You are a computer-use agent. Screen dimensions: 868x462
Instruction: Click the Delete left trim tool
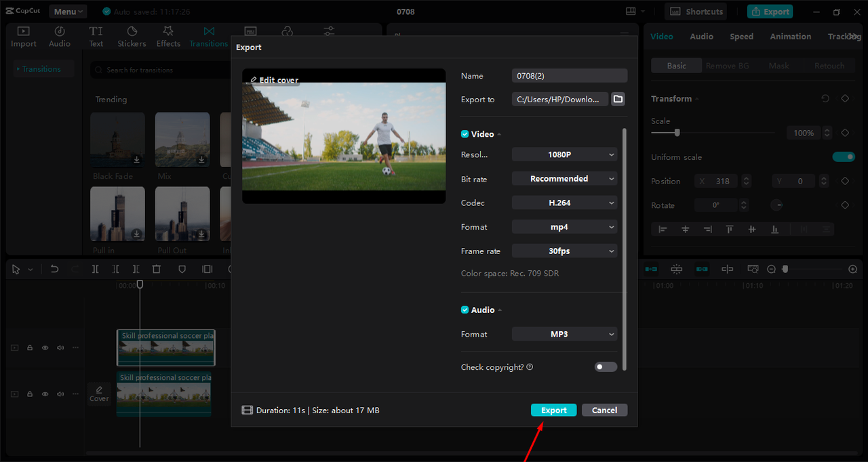(x=116, y=269)
